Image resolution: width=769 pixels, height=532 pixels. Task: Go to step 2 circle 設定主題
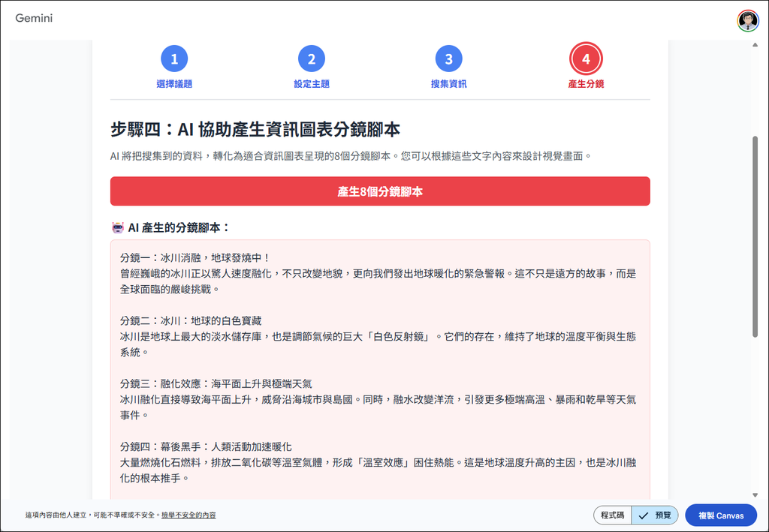[x=312, y=59]
